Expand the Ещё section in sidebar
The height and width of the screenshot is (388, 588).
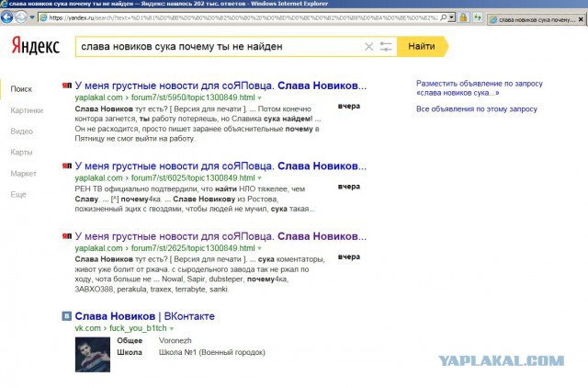coord(18,194)
